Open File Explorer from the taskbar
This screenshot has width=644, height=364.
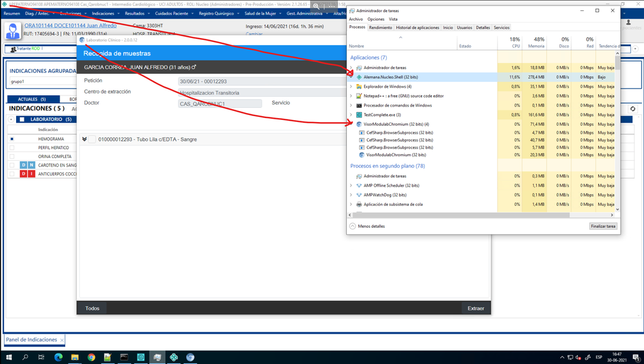[x=75, y=357]
